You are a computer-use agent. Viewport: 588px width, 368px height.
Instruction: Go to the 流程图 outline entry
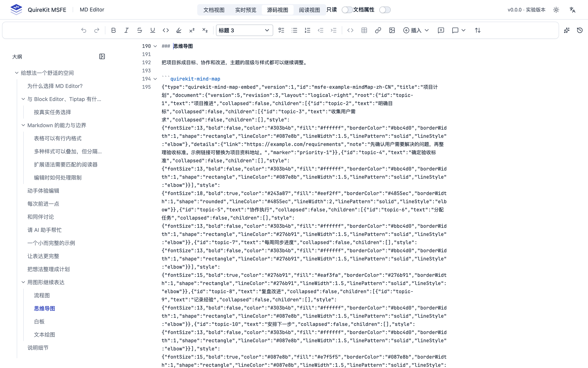point(42,295)
